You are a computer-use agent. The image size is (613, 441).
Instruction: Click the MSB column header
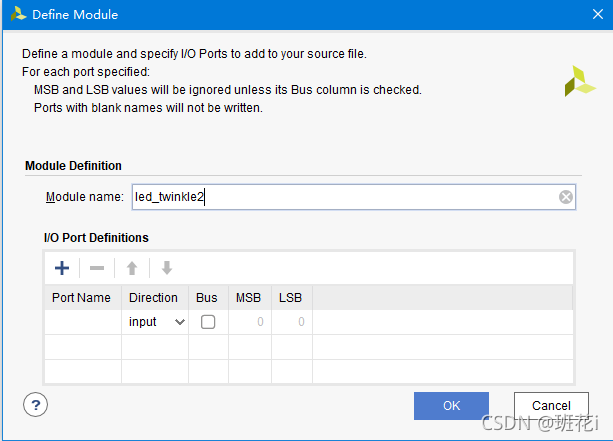pyautogui.click(x=250, y=298)
